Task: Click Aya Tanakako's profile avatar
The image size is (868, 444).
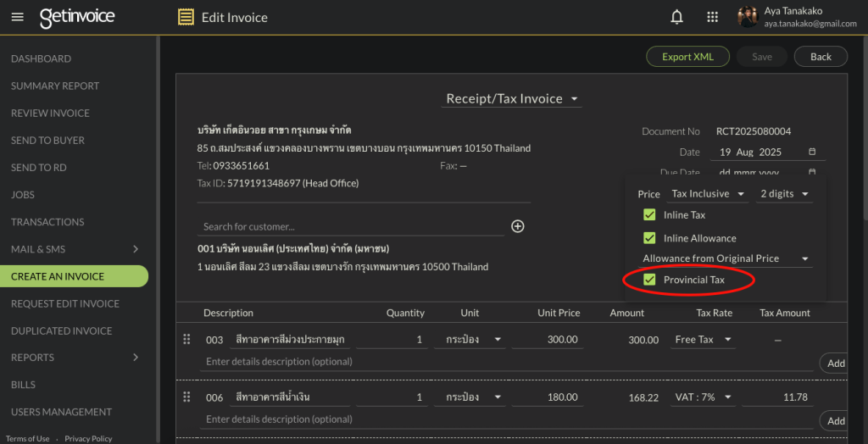Action: 747,17
